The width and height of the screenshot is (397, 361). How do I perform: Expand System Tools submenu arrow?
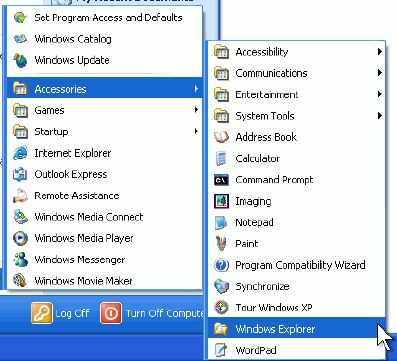point(380,116)
